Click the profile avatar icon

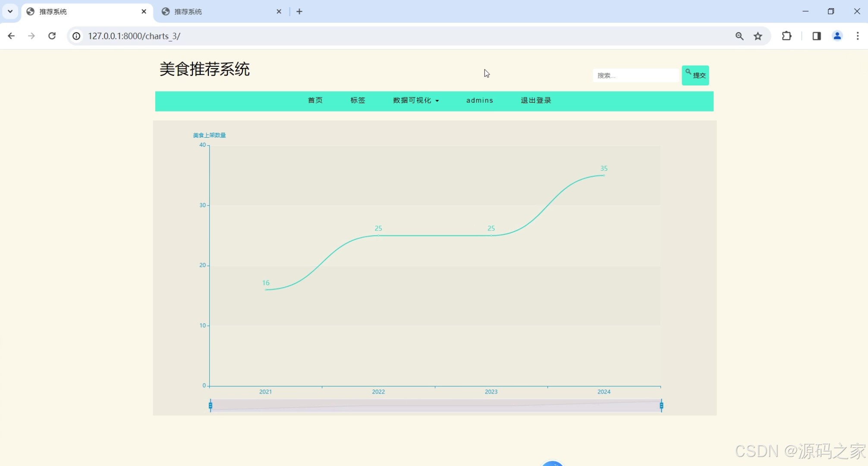coord(837,36)
